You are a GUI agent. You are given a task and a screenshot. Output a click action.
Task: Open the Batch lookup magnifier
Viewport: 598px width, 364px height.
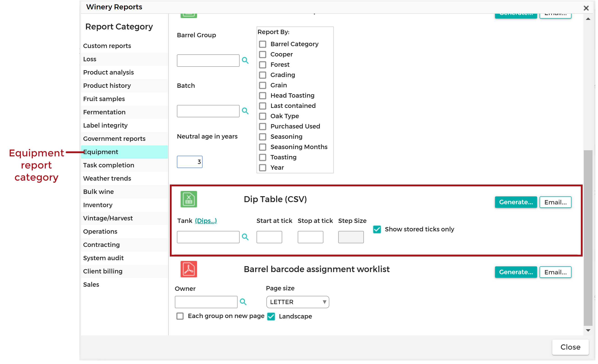pyautogui.click(x=245, y=111)
